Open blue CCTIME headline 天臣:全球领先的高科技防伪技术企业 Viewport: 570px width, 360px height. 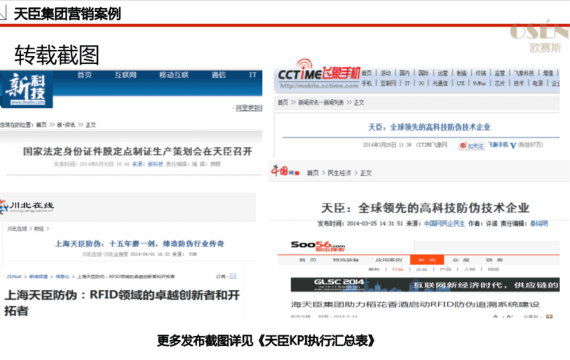pos(429,127)
